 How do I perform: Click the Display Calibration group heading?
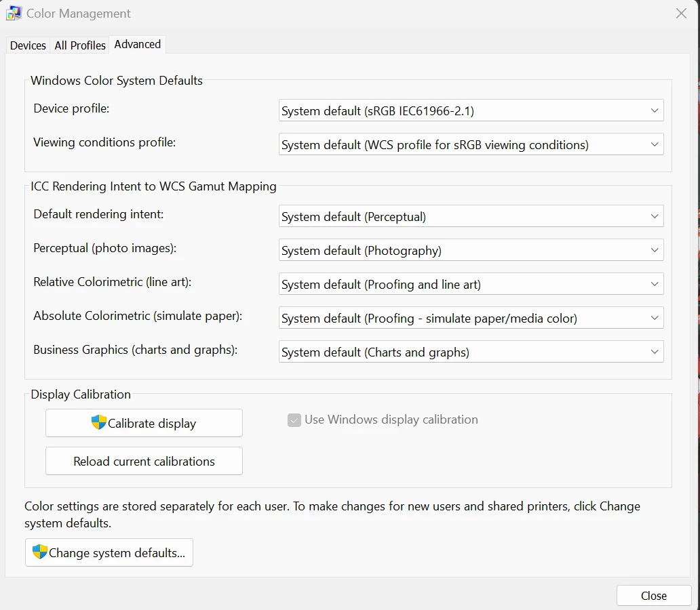click(x=81, y=394)
